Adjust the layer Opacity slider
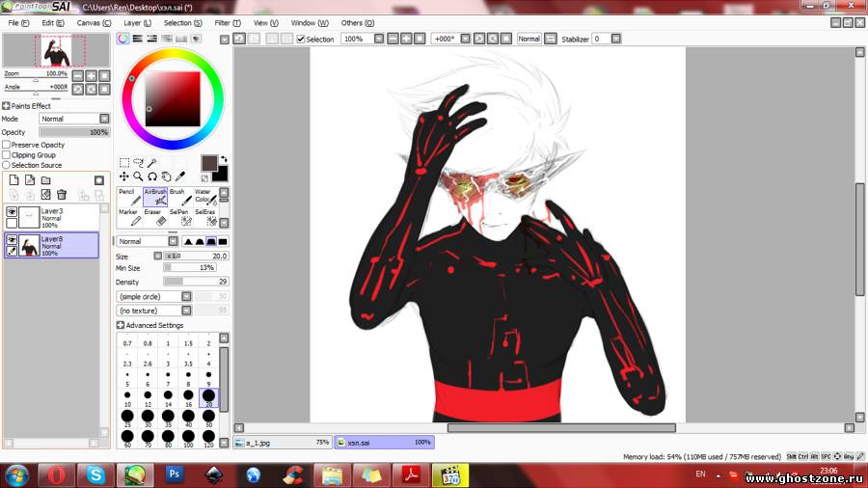This screenshot has height=488, width=868. (74, 132)
